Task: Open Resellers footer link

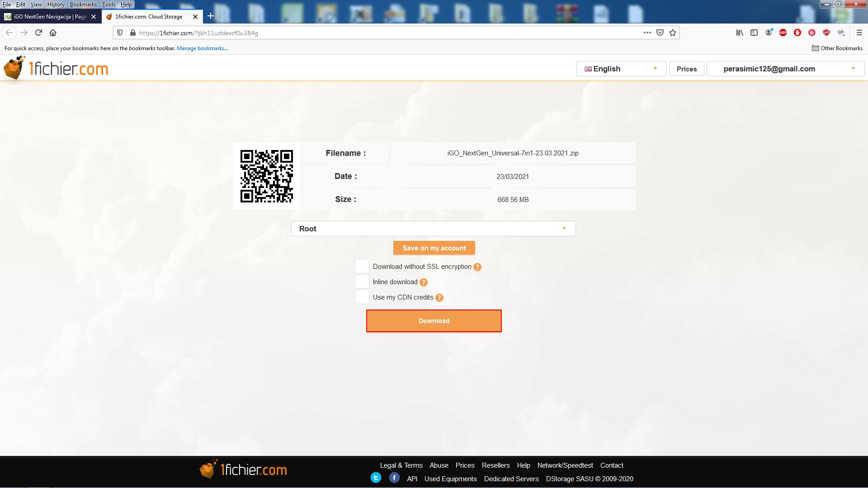Action: pos(495,465)
